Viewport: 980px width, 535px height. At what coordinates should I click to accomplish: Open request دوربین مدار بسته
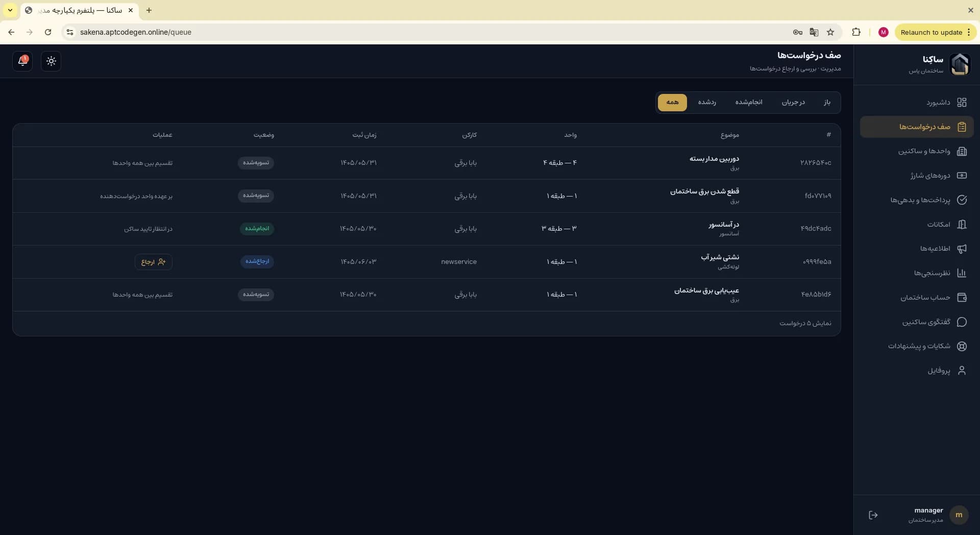tap(714, 159)
